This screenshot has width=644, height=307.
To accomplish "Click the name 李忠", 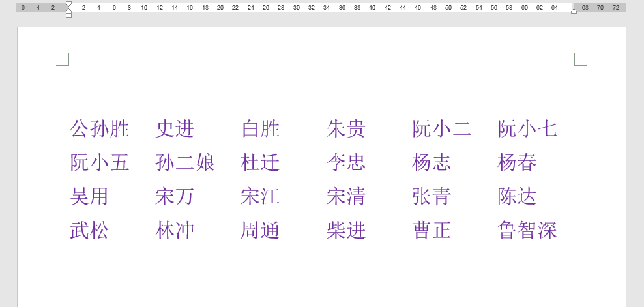I will (346, 162).
